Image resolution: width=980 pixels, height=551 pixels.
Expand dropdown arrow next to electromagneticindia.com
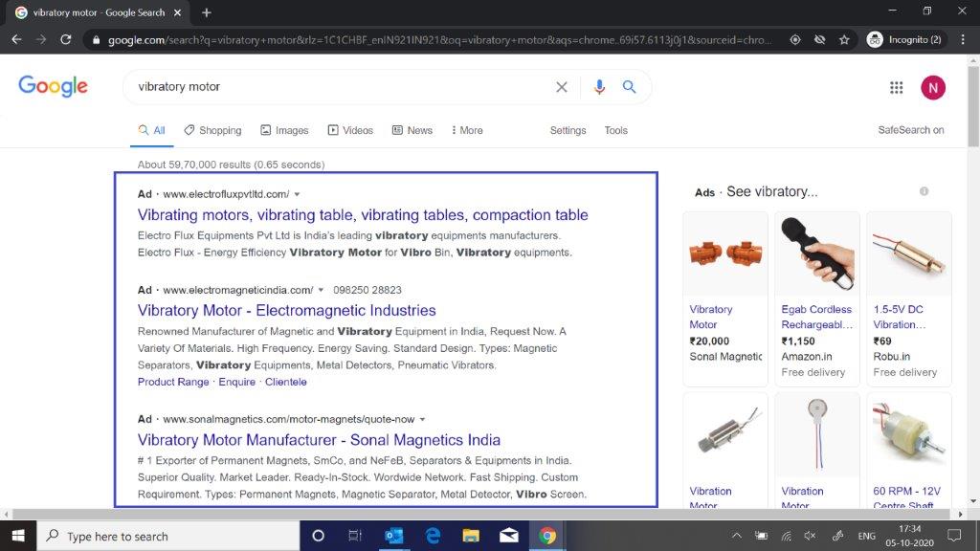pos(321,290)
